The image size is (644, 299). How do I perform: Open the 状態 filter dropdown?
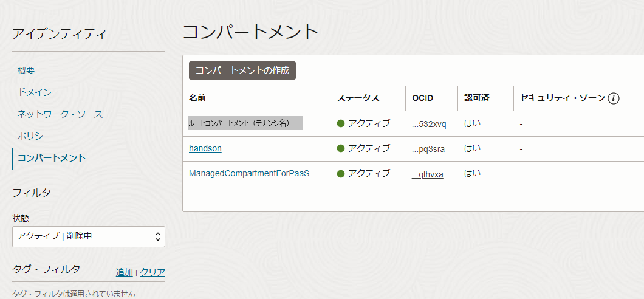[89, 236]
